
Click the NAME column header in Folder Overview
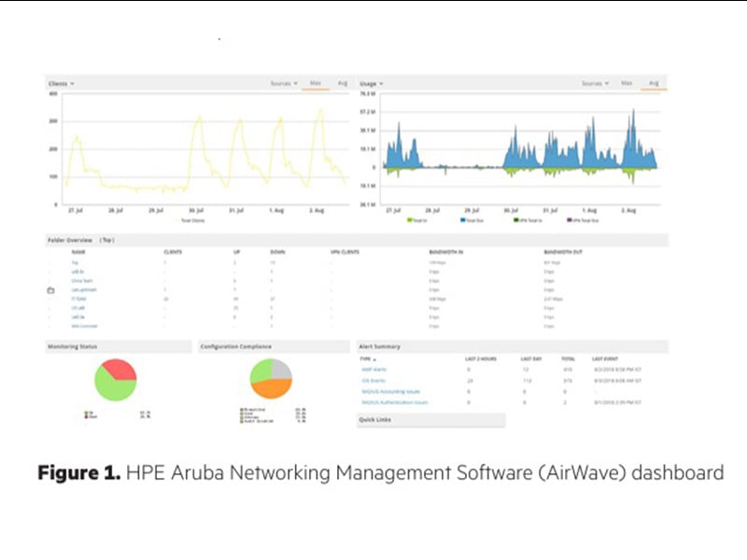[78, 252]
